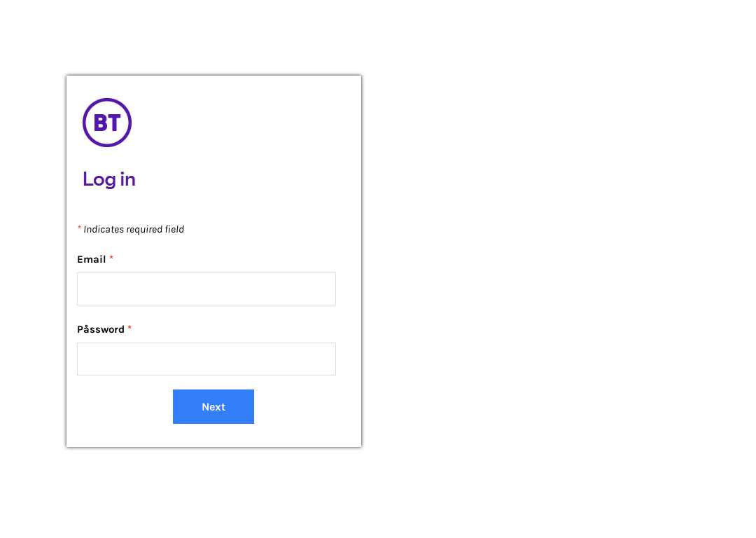Click the Indicates required field note
756x538 pixels.
(134, 230)
